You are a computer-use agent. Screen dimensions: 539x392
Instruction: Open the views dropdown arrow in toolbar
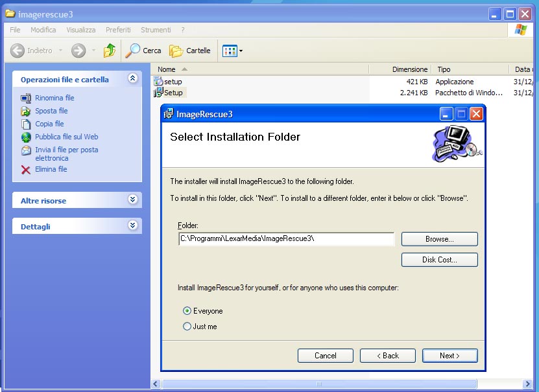coord(241,51)
